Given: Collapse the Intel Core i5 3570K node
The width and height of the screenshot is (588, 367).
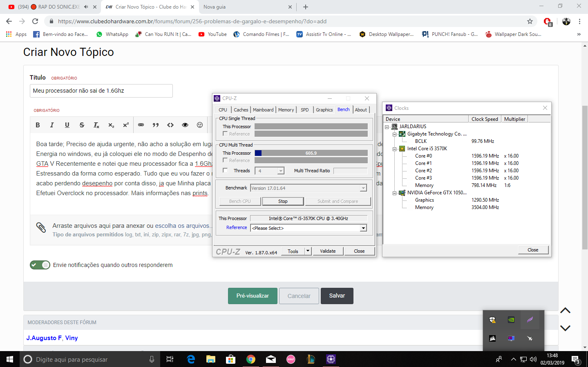Looking at the screenshot, I should pyautogui.click(x=395, y=149).
